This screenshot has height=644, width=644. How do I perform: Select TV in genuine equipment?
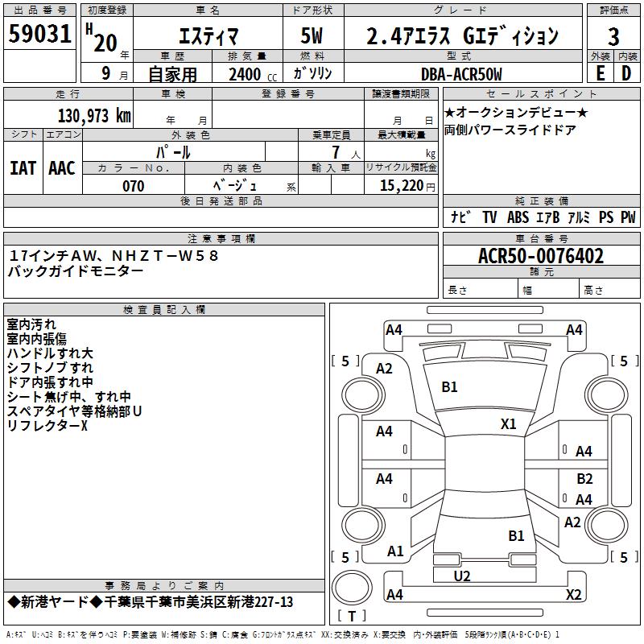click(x=489, y=217)
